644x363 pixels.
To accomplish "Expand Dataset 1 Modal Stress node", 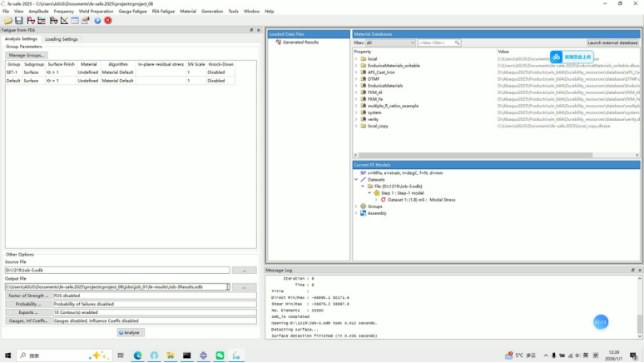I will coord(376,200).
